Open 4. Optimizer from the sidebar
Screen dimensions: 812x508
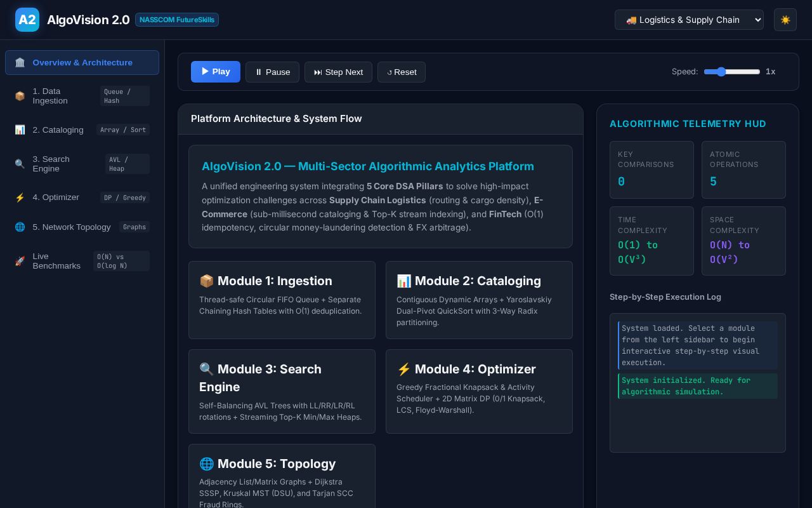82,197
